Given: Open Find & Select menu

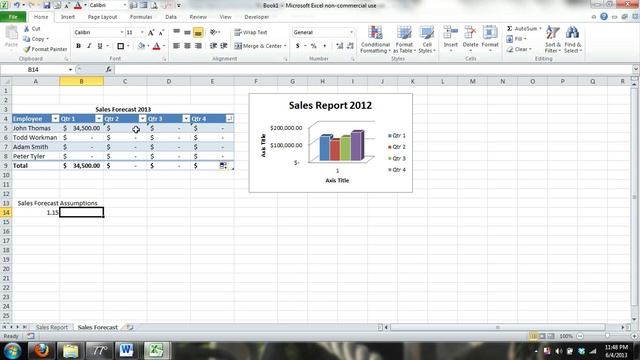Looking at the screenshot, I should click(572, 39).
